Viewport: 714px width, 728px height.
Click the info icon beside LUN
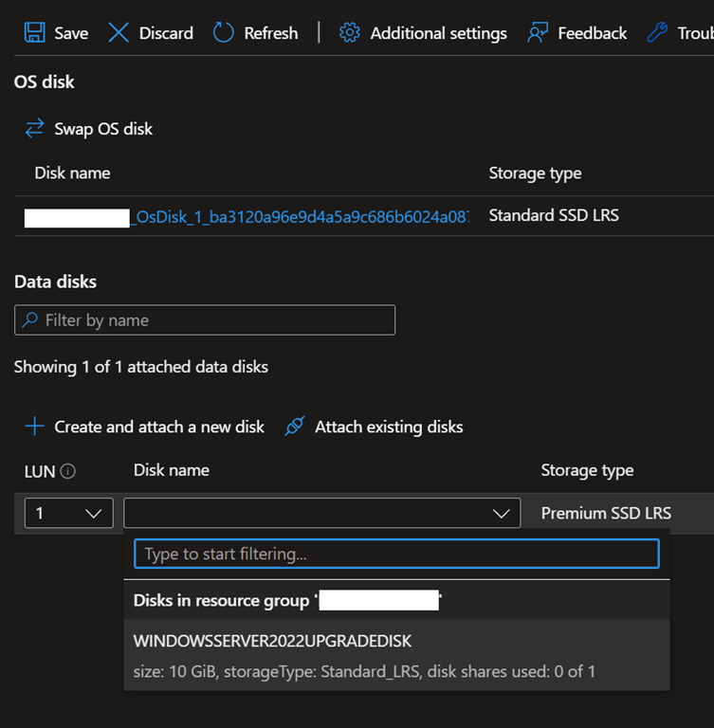pos(68,471)
